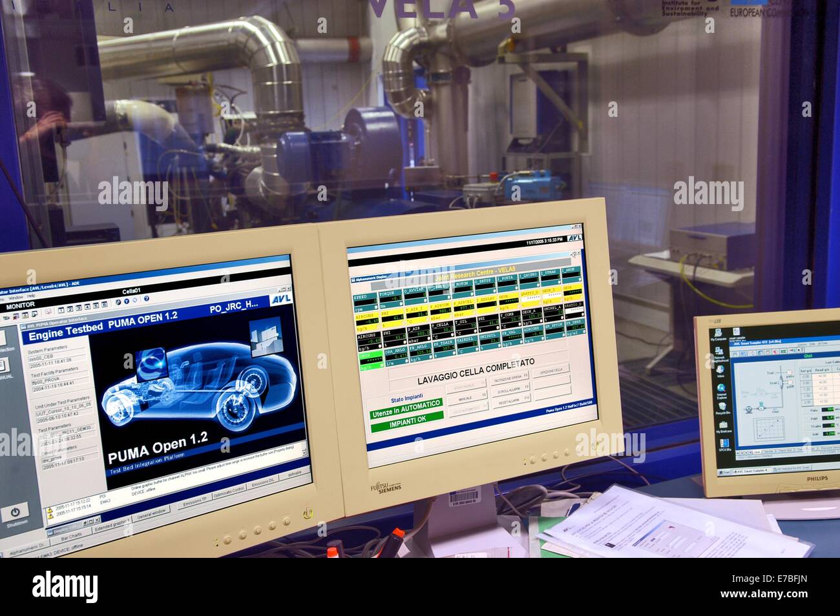This screenshot has width=840, height=616.
Task: Select the TORQUE Nm display cell
Action: (391, 298)
